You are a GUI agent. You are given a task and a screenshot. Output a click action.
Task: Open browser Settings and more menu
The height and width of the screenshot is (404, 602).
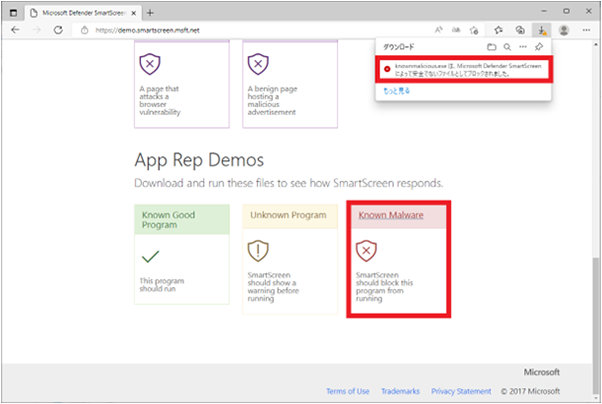tap(586, 30)
